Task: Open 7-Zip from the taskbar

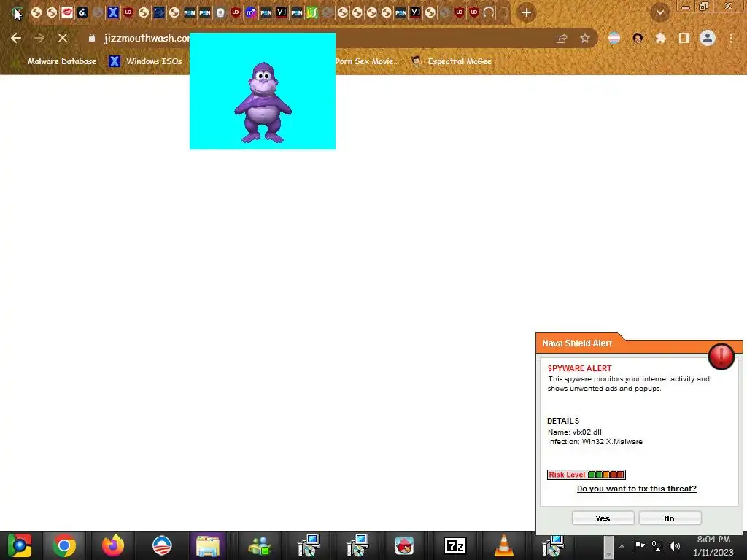Action: pyautogui.click(x=454, y=545)
